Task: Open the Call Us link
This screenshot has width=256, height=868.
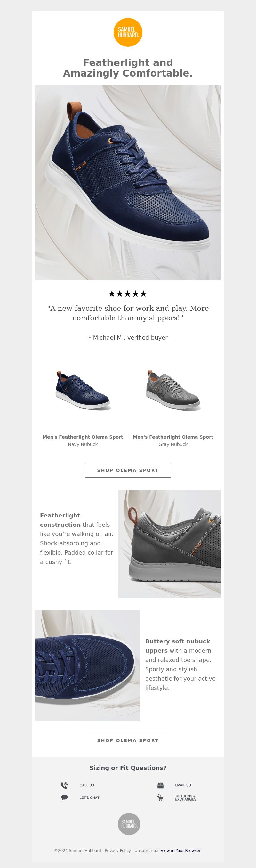Action: [87, 785]
